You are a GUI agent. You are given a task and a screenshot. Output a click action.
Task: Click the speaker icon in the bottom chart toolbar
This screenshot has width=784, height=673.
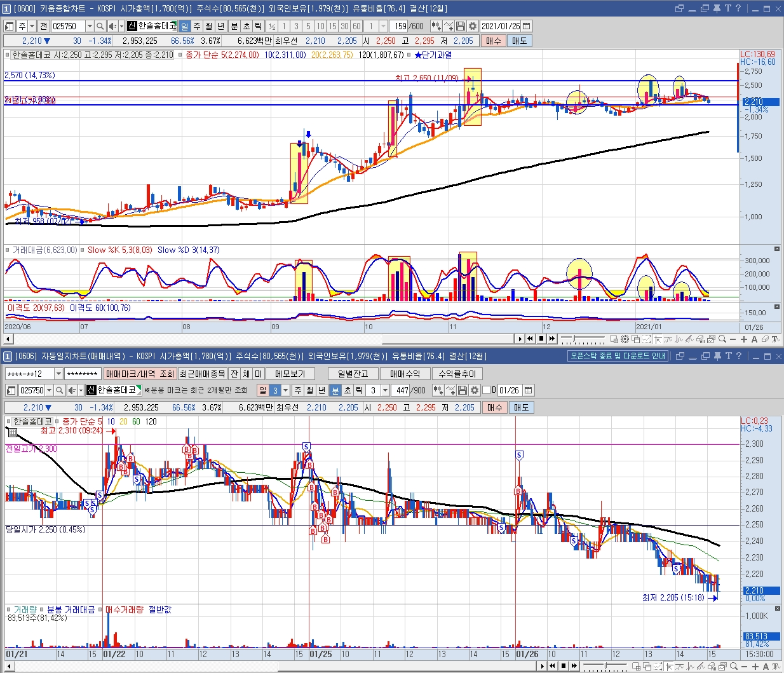pyautogui.click(x=71, y=390)
